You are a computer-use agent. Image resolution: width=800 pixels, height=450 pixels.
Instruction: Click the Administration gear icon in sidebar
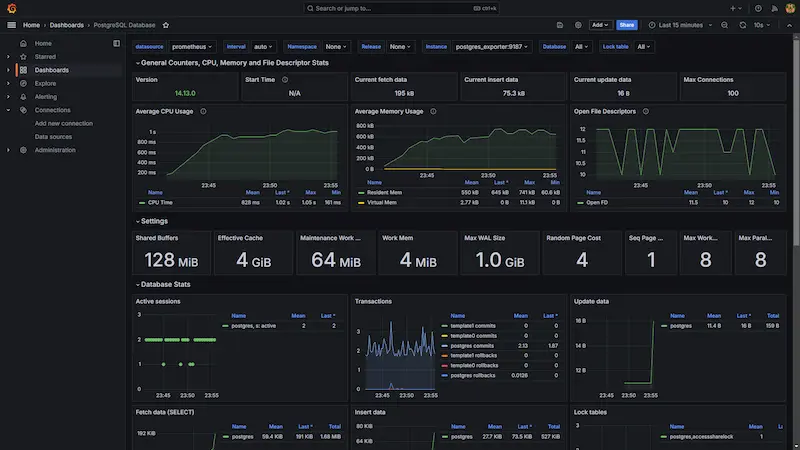[x=23, y=150]
